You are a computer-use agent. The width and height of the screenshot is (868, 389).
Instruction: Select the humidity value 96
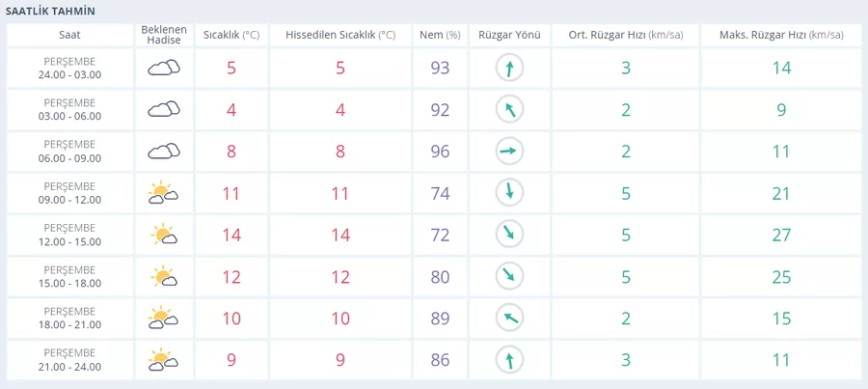(x=440, y=151)
